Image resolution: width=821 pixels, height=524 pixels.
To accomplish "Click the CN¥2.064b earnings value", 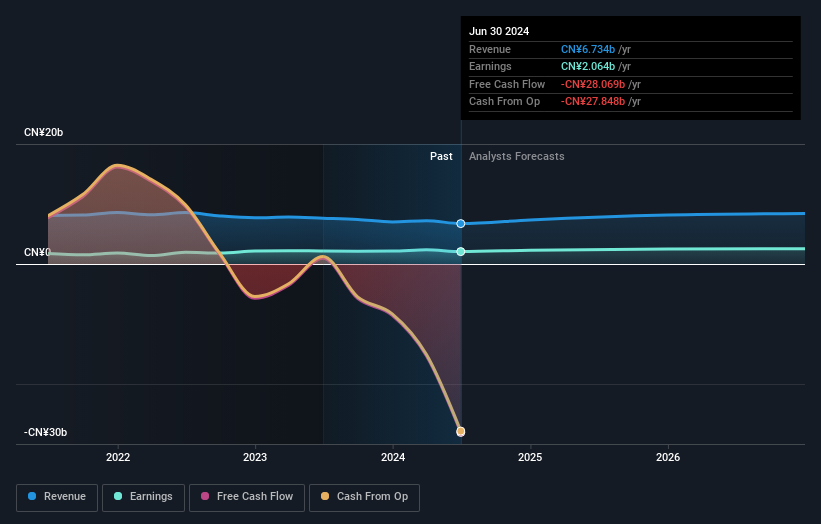I will tap(588, 66).
